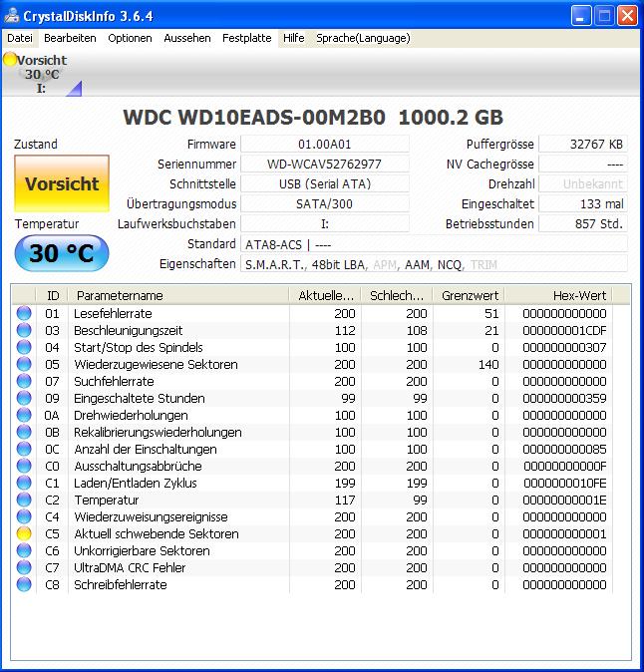Click the Eingeschaltet field 133 mal

(x=583, y=203)
